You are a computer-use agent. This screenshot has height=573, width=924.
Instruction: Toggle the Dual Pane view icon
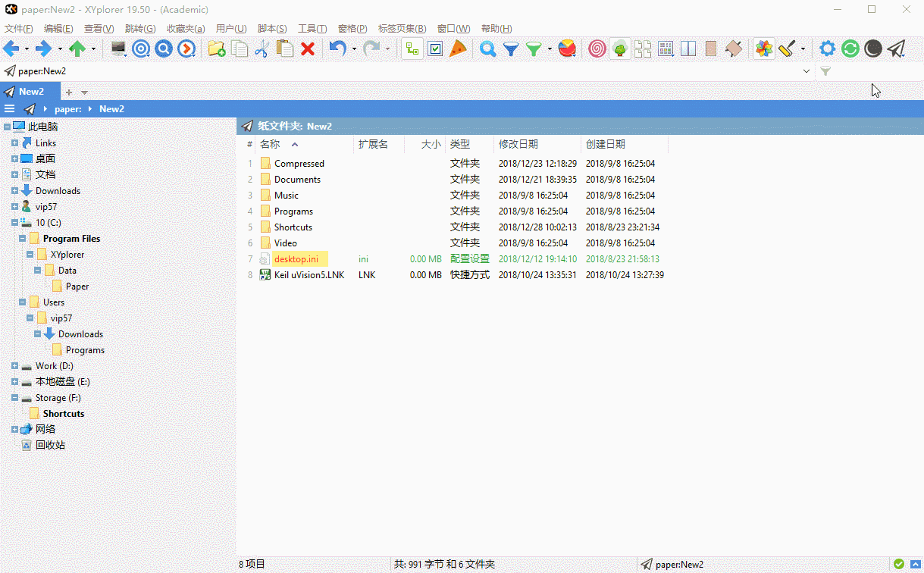tap(688, 48)
